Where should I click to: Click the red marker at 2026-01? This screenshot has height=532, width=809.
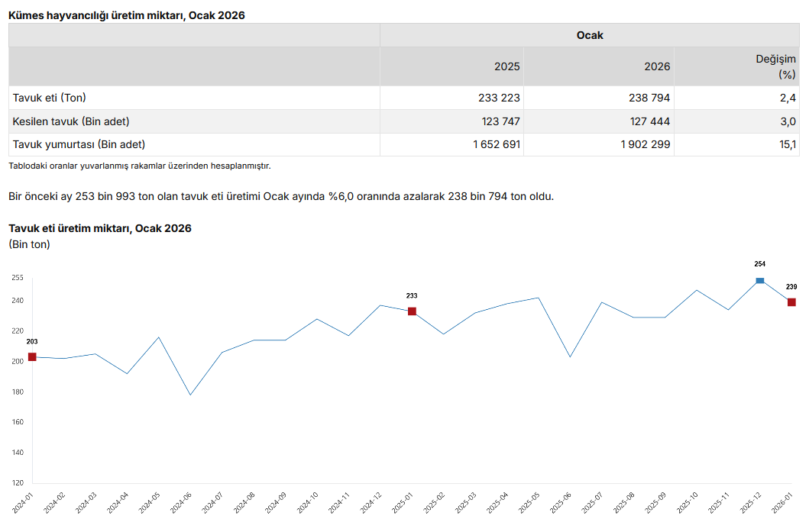click(x=791, y=302)
